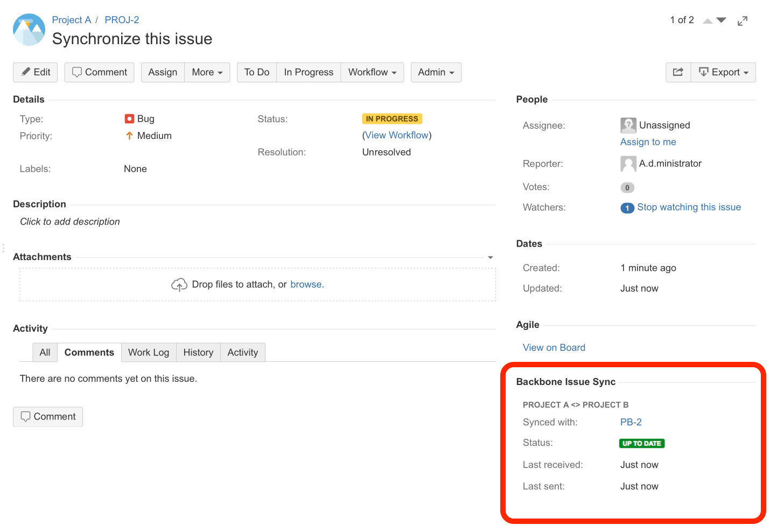Image resolution: width=770 pixels, height=532 pixels.
Task: Click the Unassigned assignee avatar icon
Action: pyautogui.click(x=628, y=125)
